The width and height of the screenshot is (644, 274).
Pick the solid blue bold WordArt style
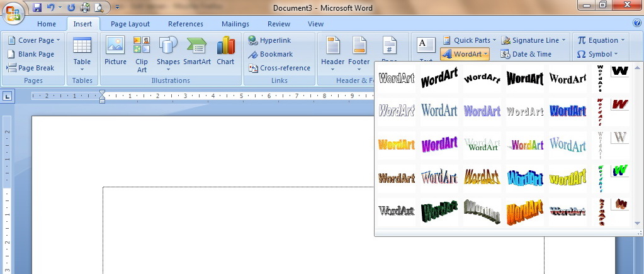(x=567, y=112)
